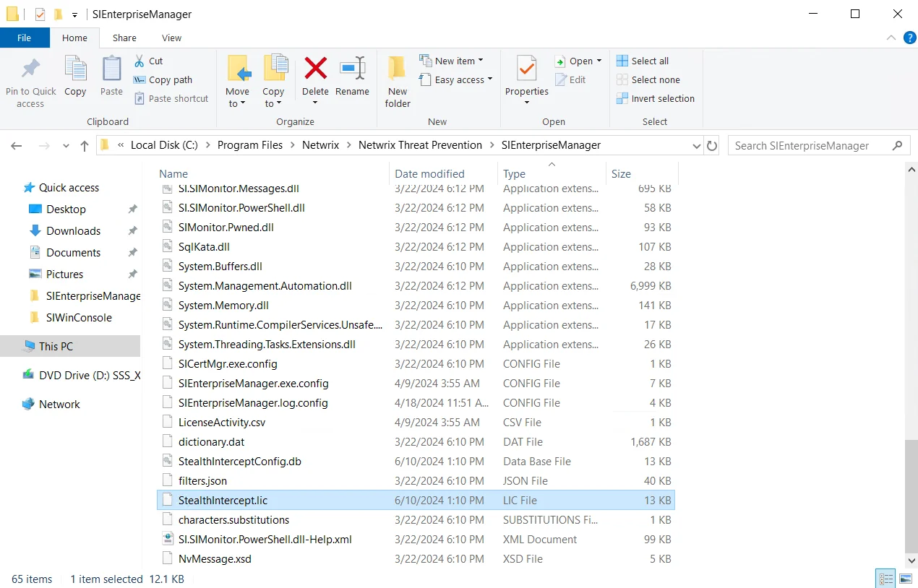Open Quick Access Toolbar customize dropdown
Image resolution: width=918 pixels, height=588 pixels.
pos(74,14)
